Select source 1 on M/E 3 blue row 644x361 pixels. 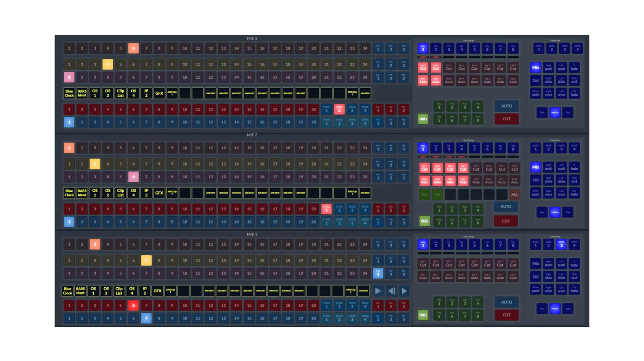click(x=69, y=122)
